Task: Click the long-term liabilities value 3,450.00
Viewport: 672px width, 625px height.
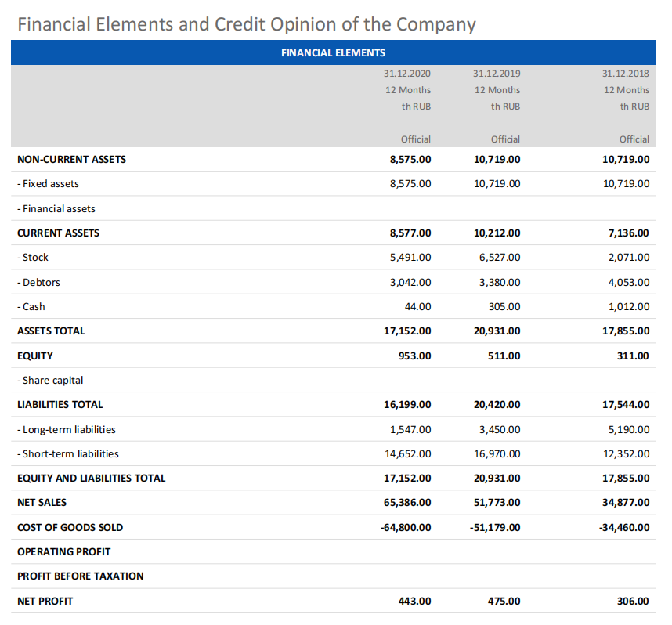Action: [500, 430]
